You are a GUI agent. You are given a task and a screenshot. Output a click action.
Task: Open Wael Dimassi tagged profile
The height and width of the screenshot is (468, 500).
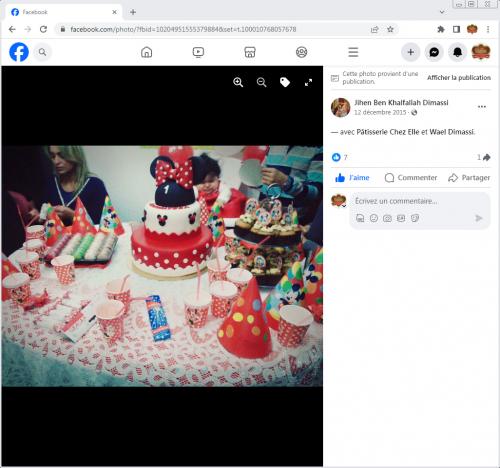(452, 132)
